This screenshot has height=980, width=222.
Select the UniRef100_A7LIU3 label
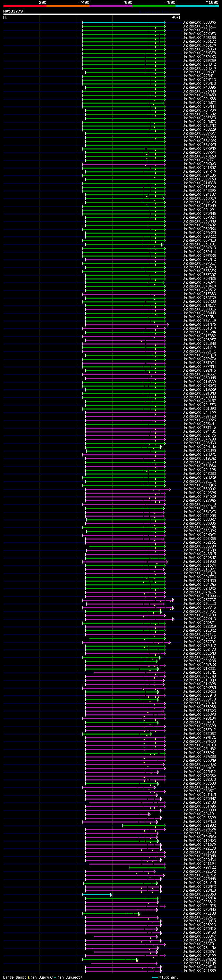point(199,913)
